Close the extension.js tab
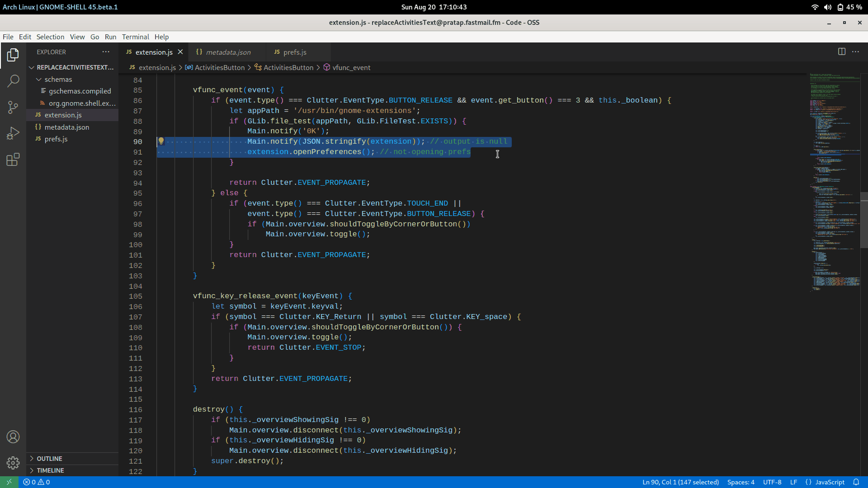Viewport: 868px width, 488px height. click(180, 52)
